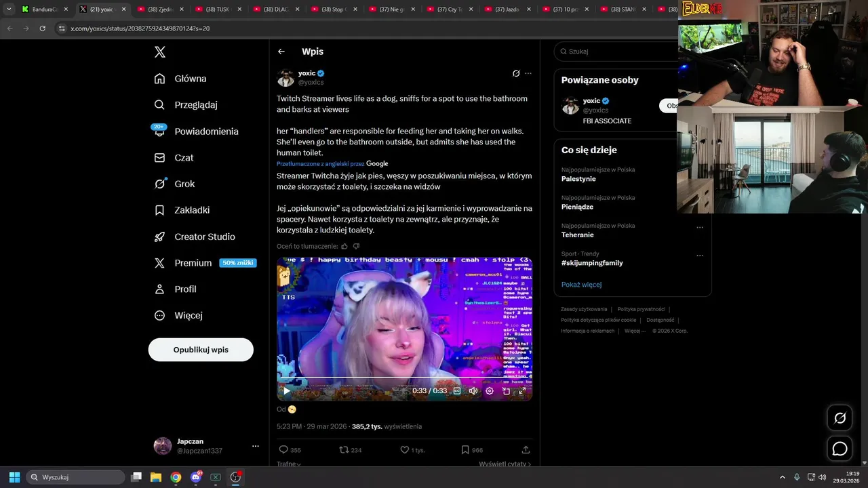Open Profil page
This screenshot has height=488, width=868.
click(x=175, y=289)
